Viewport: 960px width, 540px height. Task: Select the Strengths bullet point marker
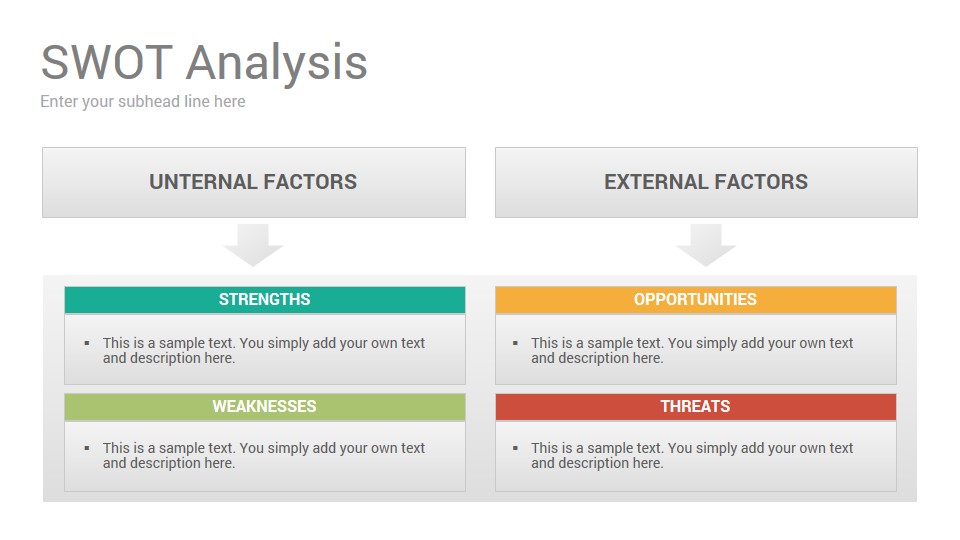click(x=87, y=343)
